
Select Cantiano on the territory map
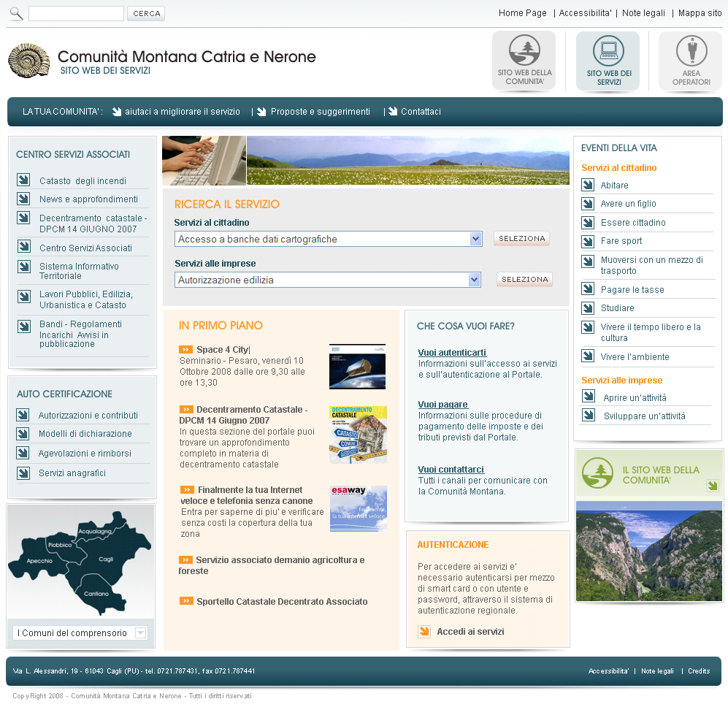pos(96,594)
